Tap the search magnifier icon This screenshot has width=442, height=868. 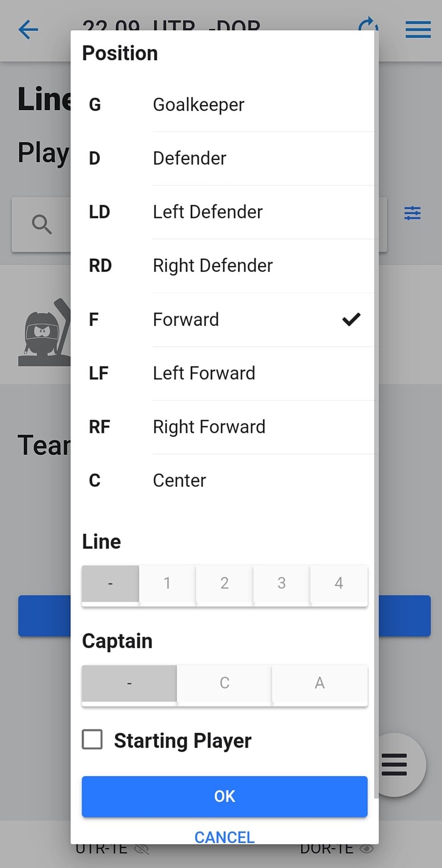42,224
